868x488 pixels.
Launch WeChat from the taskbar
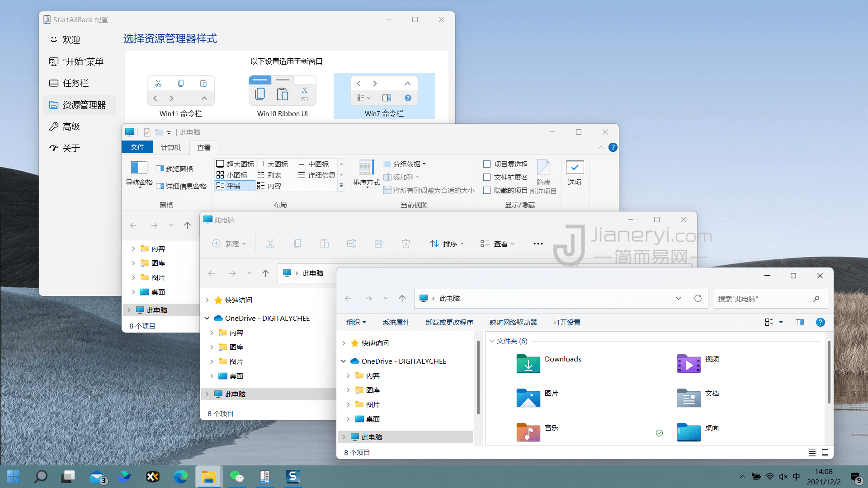(237, 477)
